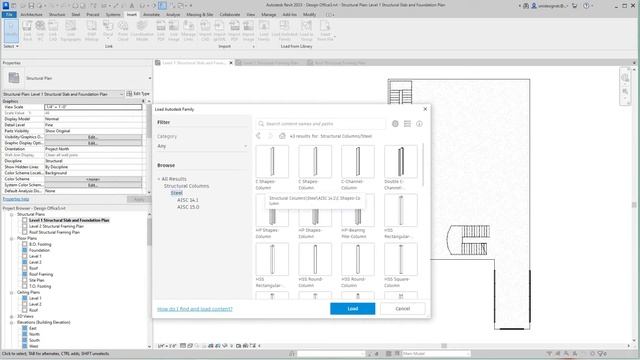Switch to the Level 2 Structural Framing Plan view tab
Screen dimensions: 640x360
point(271,63)
